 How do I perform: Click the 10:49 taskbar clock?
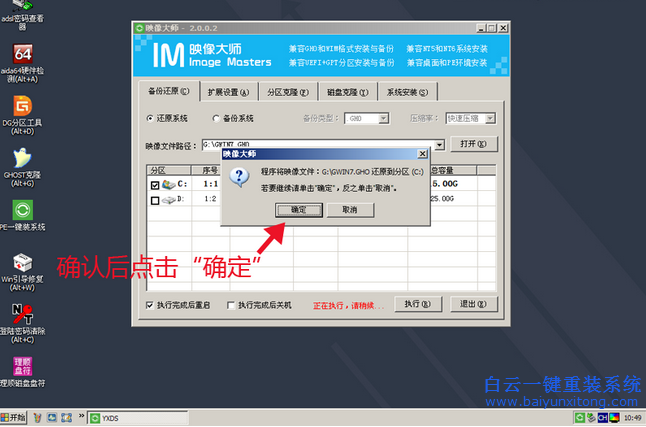click(x=633, y=418)
